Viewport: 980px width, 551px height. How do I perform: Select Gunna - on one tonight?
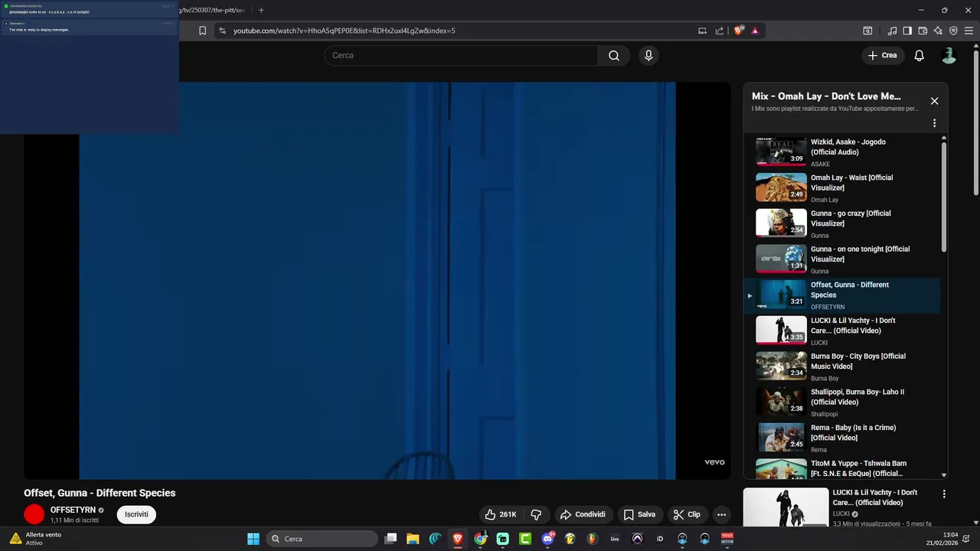(x=842, y=260)
